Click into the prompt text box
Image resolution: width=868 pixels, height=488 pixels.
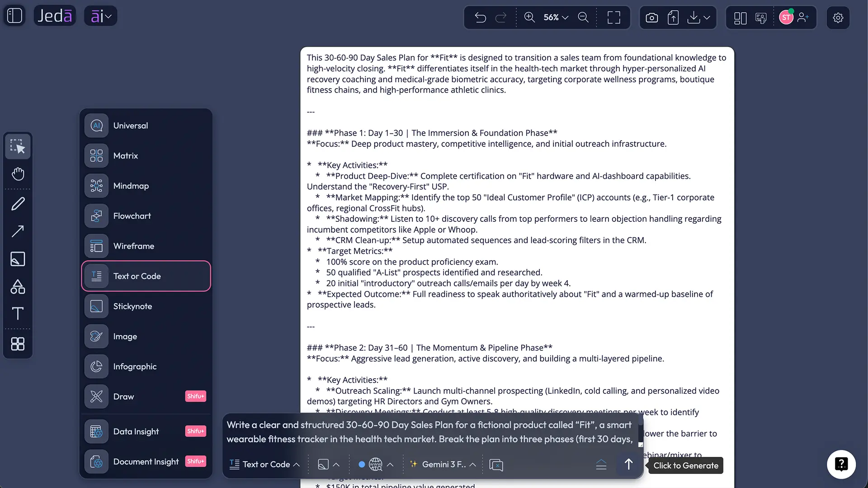[429, 432]
